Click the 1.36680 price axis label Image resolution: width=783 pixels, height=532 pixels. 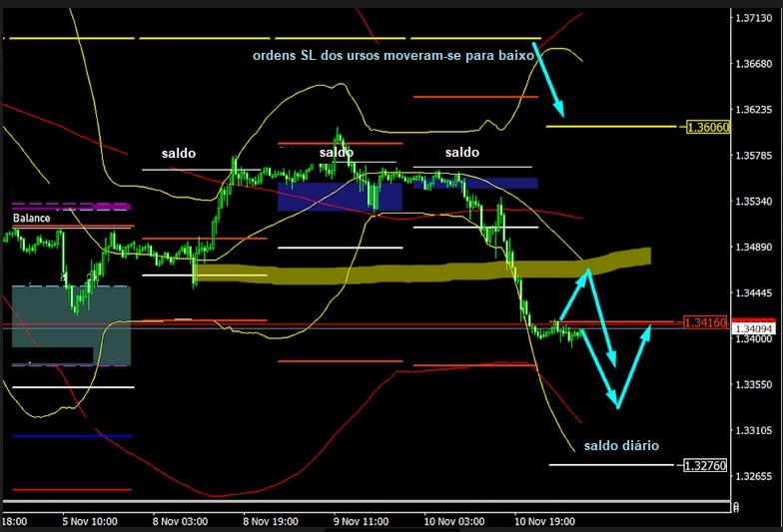click(753, 64)
